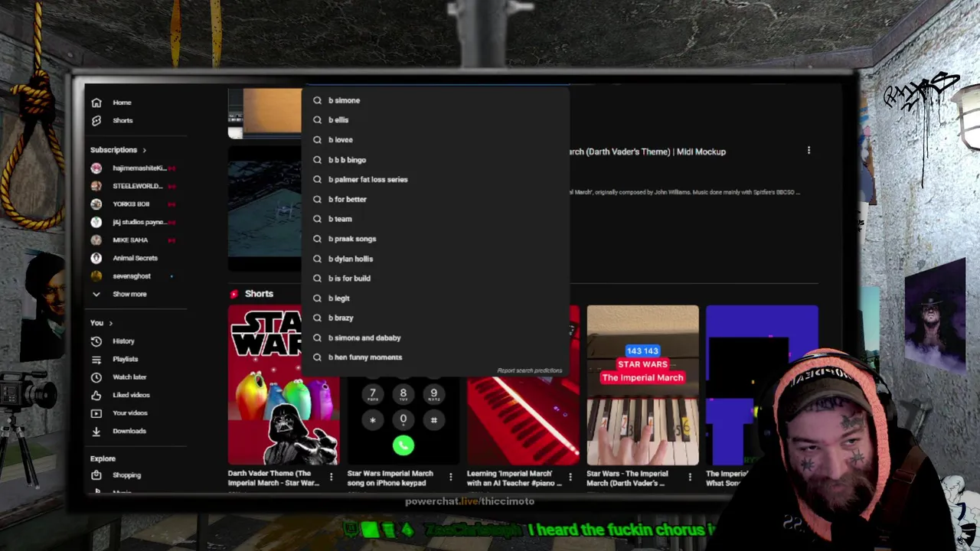Click search icon beside 'b legit' suggestion
This screenshot has width=980, height=551.
point(317,298)
